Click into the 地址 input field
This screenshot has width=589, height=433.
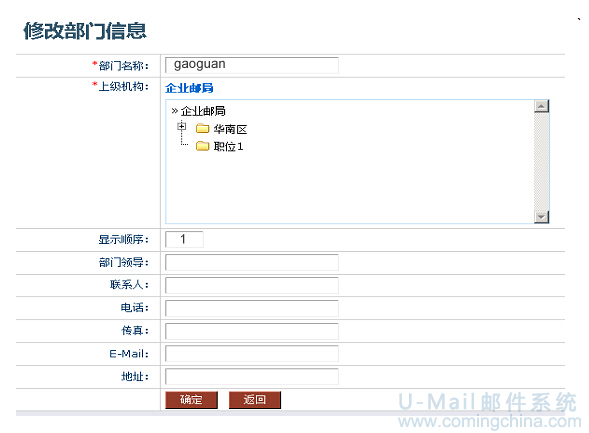[252, 377]
